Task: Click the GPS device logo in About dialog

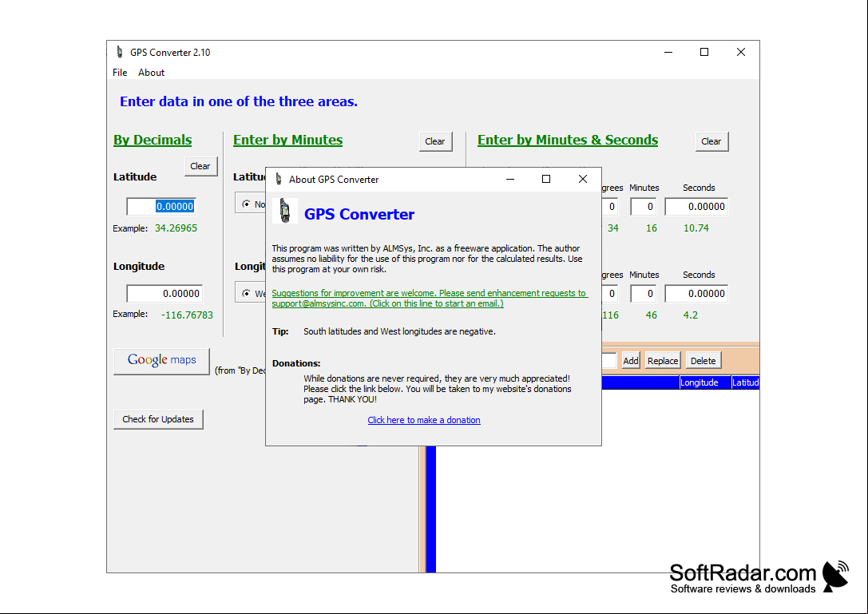Action: (285, 211)
